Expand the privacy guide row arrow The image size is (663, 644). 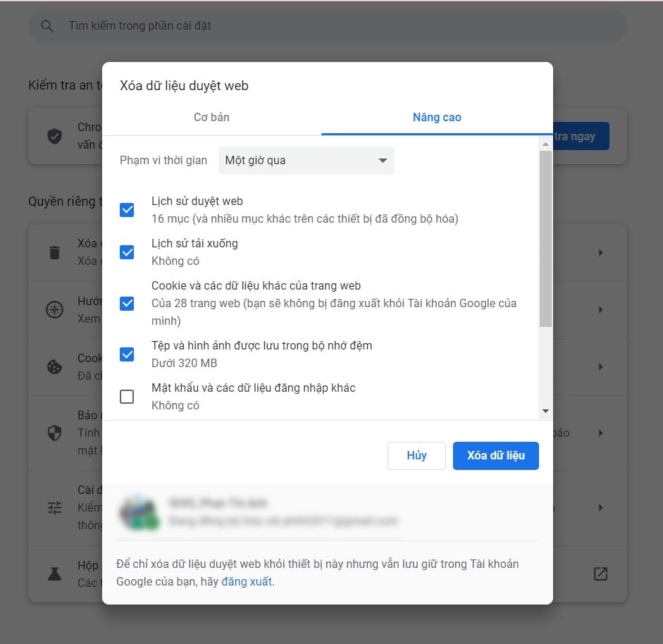(600, 309)
